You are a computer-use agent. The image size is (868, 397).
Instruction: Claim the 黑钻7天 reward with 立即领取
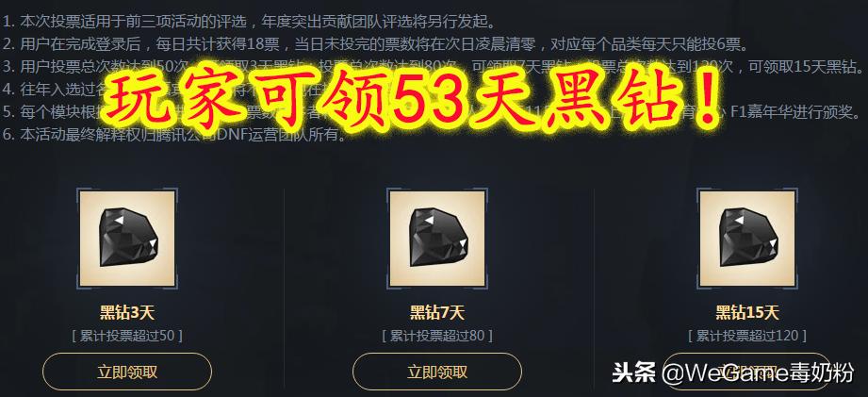point(437,372)
